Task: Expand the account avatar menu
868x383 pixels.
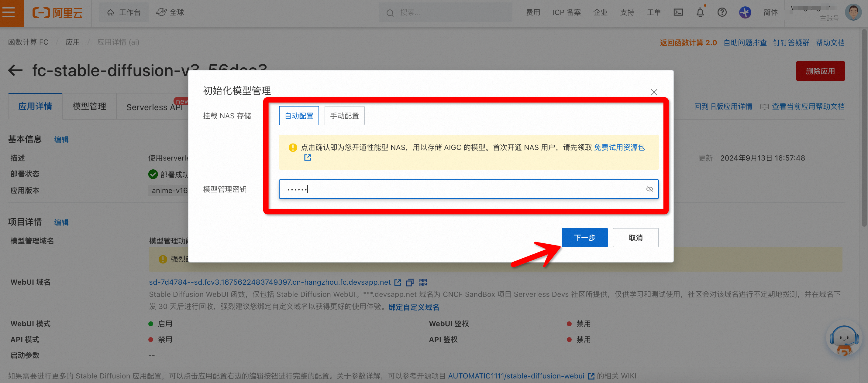Action: [x=852, y=12]
